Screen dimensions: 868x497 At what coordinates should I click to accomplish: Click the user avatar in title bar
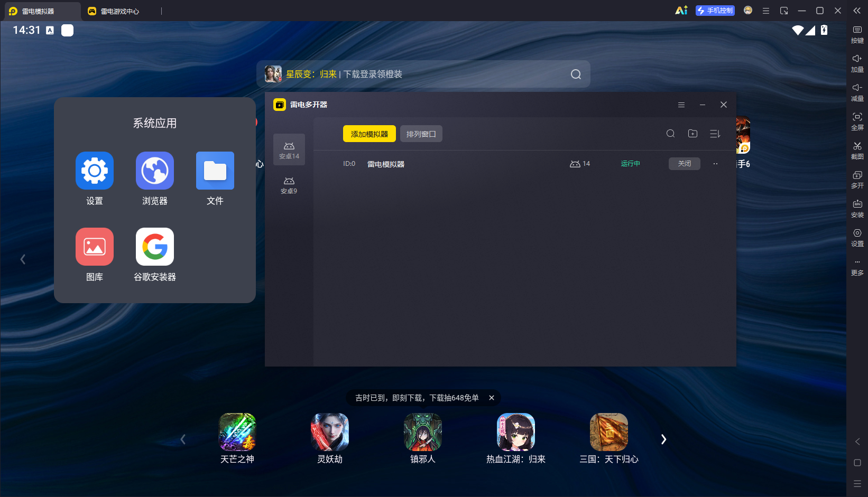(x=748, y=11)
